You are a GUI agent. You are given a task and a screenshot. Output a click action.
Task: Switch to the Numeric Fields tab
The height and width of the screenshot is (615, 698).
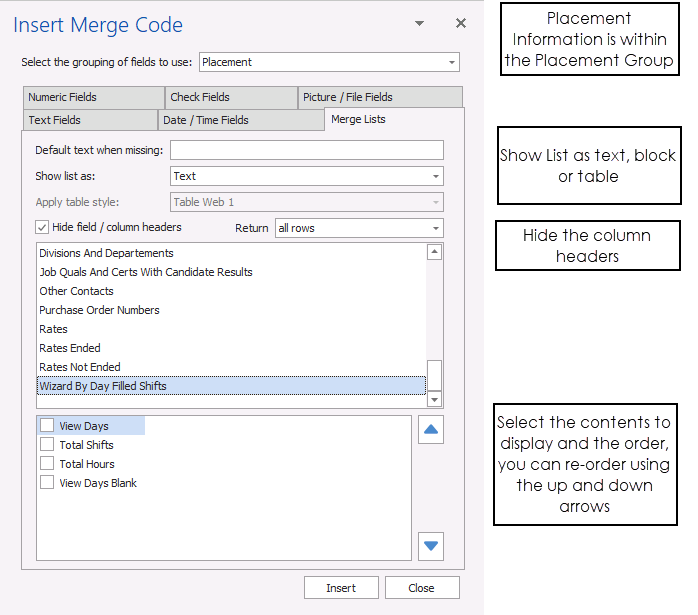(x=91, y=97)
